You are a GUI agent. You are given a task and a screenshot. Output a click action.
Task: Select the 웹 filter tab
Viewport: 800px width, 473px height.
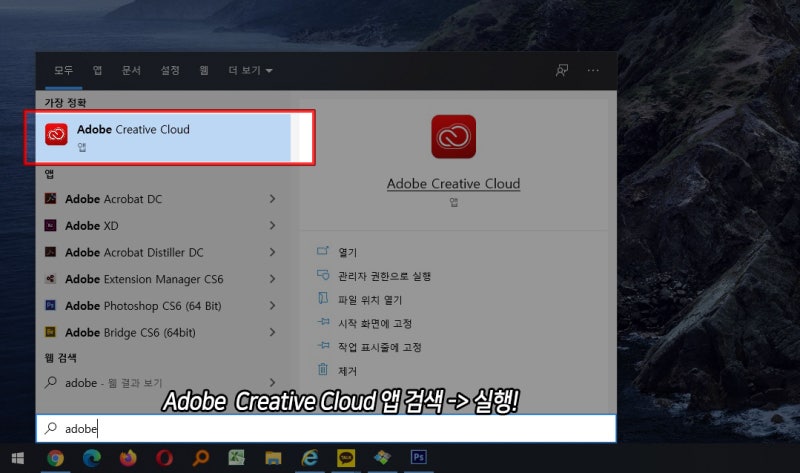(204, 70)
